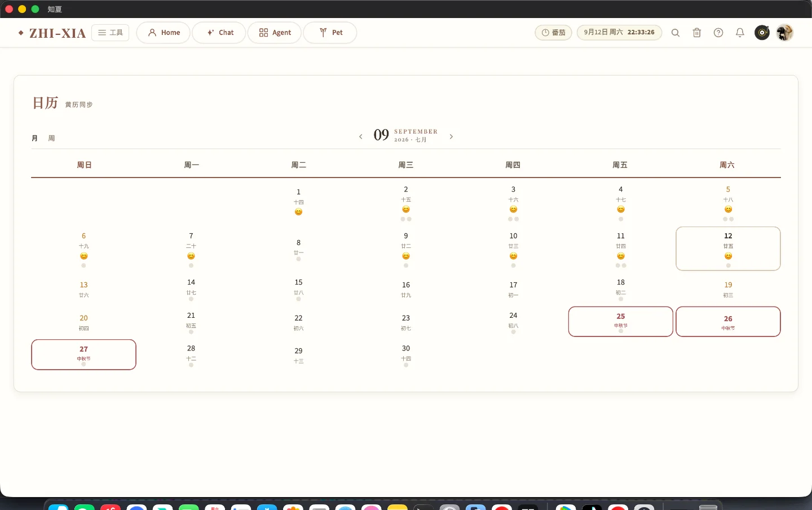Click the smiley emoji on September 3
This screenshot has height=510, width=812.
coord(513,210)
